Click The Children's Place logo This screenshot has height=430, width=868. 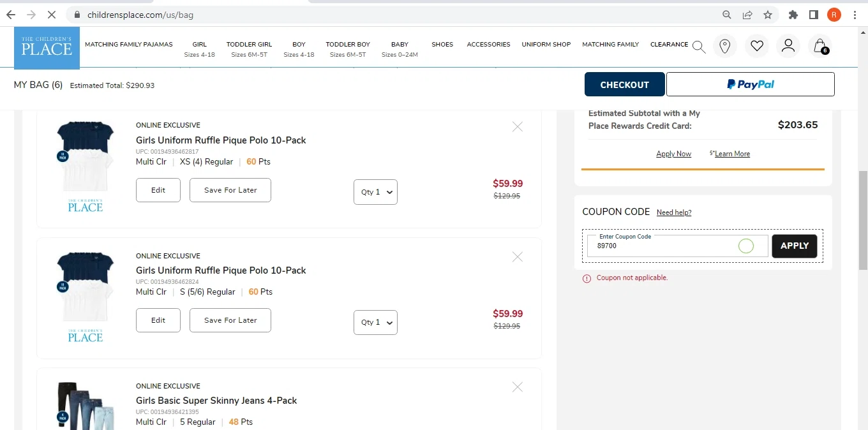point(47,48)
